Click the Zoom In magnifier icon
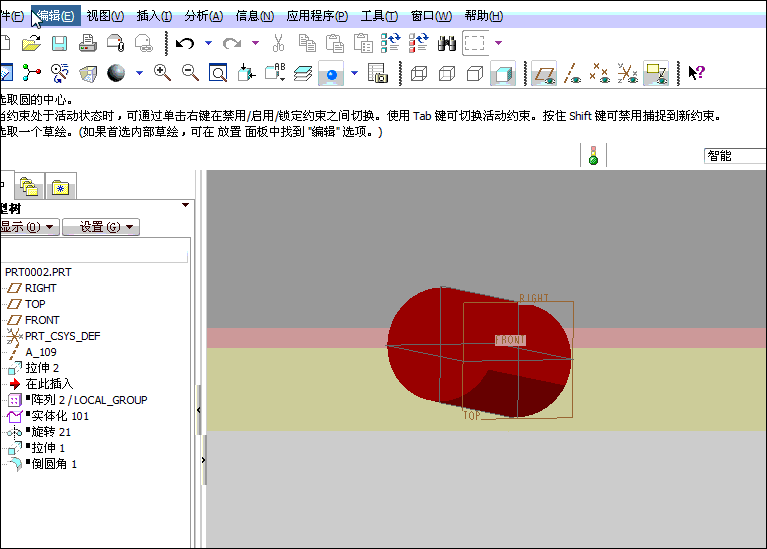767x549 pixels. point(162,73)
